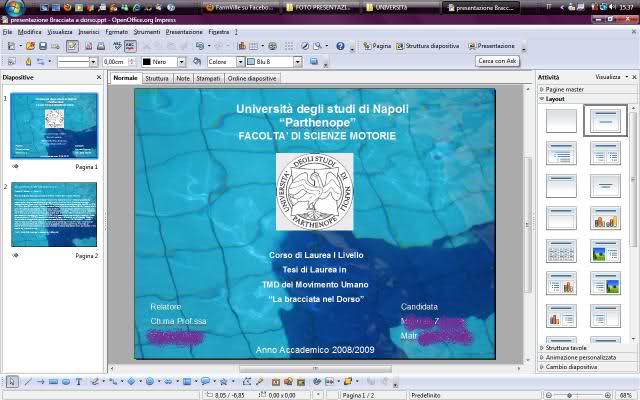Viewport: 640px width, 400px height.
Task: Select the Rectangle drawing tool
Action: pyautogui.click(x=52, y=382)
